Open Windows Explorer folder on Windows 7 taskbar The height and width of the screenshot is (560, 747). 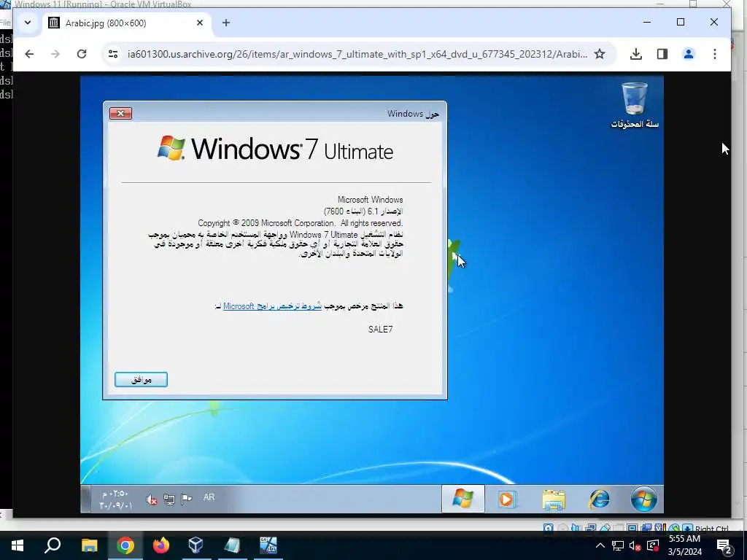tap(554, 499)
